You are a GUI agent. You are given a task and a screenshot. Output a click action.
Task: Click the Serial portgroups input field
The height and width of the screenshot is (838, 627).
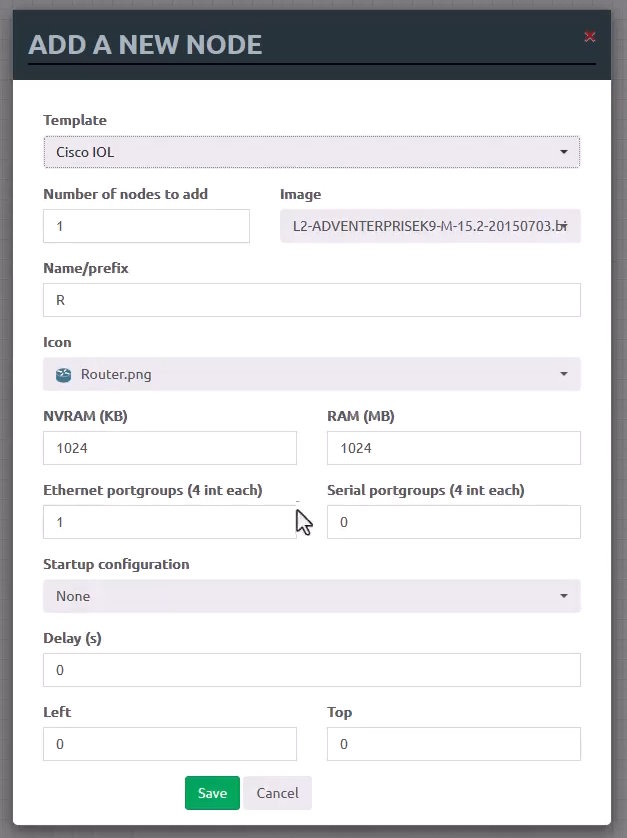tap(454, 522)
